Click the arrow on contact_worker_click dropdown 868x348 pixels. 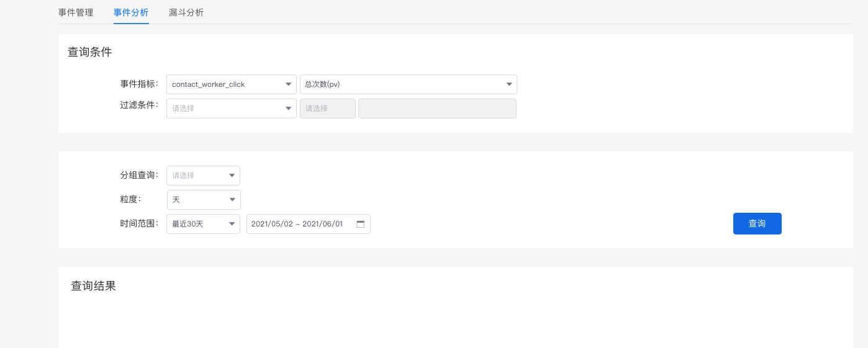(x=289, y=84)
